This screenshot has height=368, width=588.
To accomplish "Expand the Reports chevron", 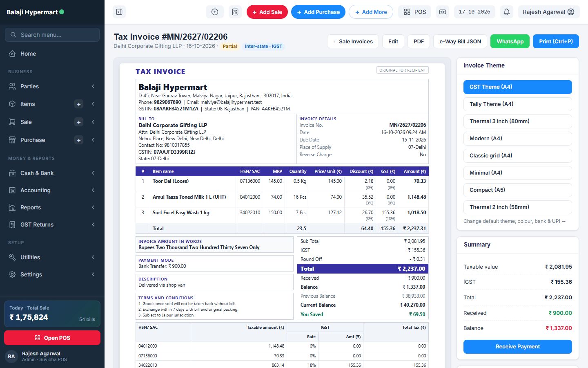I will point(93,207).
